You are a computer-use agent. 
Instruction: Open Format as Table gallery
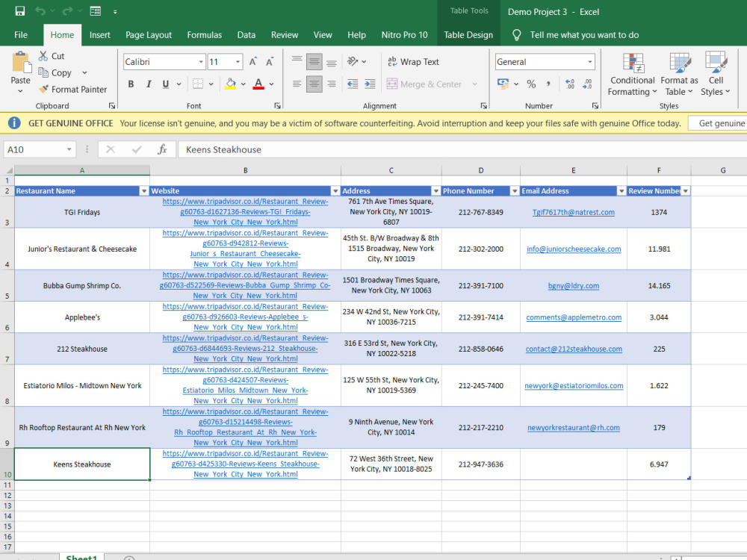tap(679, 74)
